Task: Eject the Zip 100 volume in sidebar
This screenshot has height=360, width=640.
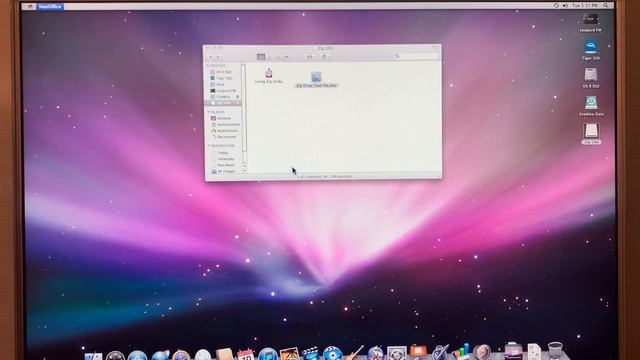Action: tap(238, 103)
